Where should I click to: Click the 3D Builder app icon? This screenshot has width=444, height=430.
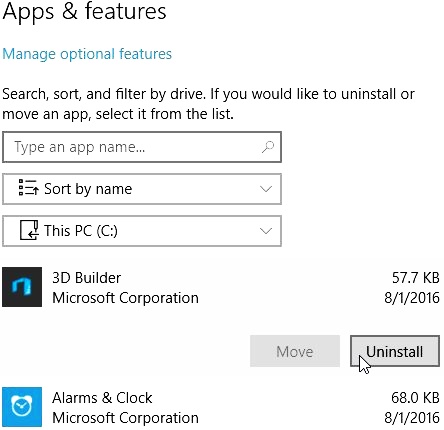22,287
